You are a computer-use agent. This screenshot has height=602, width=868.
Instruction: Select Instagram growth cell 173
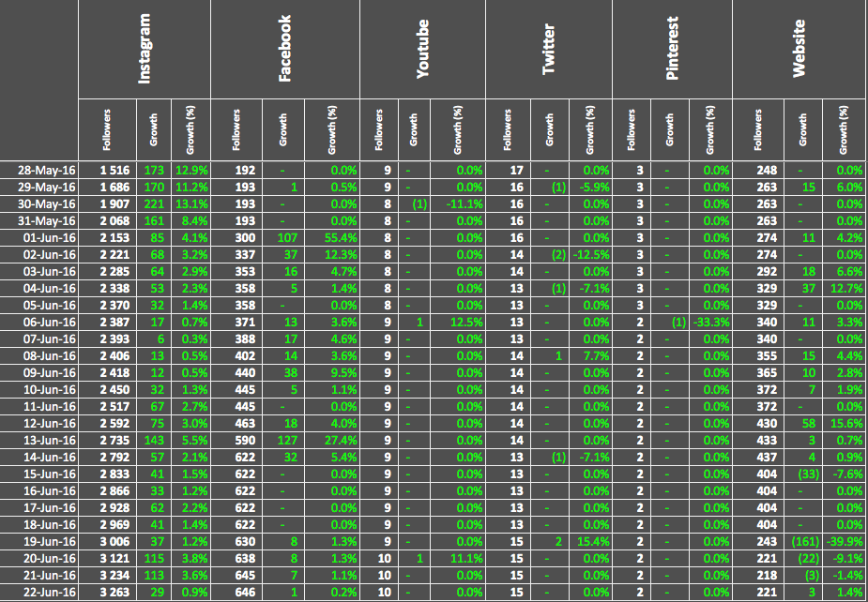click(x=154, y=170)
